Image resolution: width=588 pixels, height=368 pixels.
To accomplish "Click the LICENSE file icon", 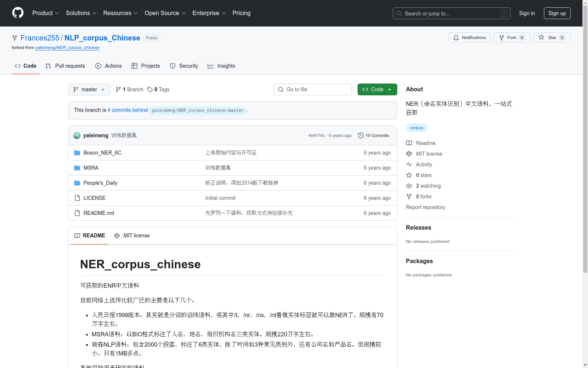I will pos(77,198).
